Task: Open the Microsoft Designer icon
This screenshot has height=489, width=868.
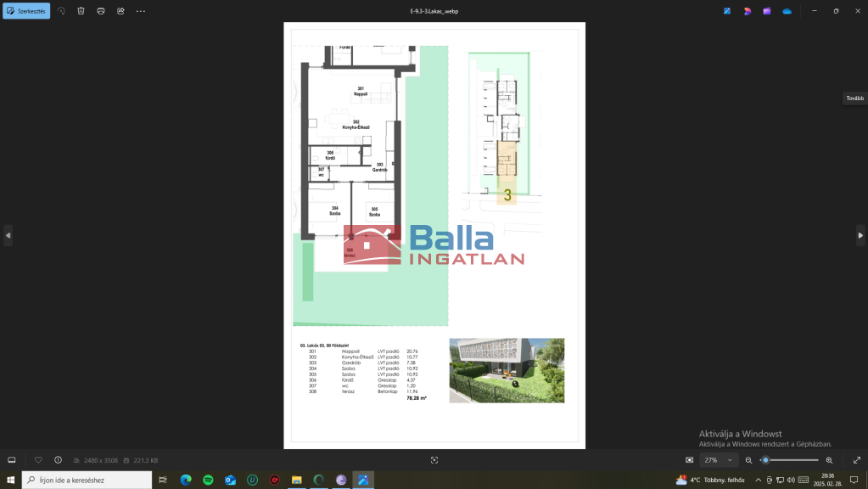Action: (x=748, y=11)
